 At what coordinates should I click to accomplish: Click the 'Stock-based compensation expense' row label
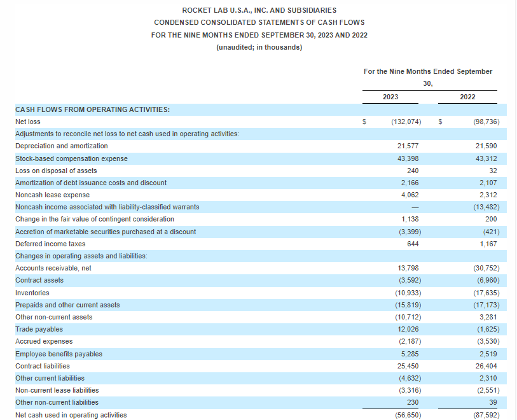tap(71, 158)
